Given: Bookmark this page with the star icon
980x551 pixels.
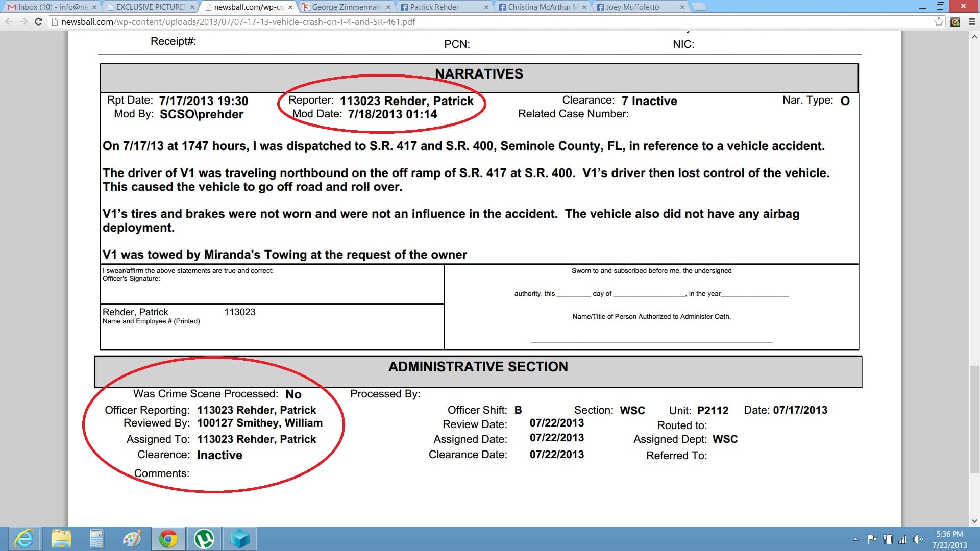Looking at the screenshot, I should pyautogui.click(x=939, y=22).
